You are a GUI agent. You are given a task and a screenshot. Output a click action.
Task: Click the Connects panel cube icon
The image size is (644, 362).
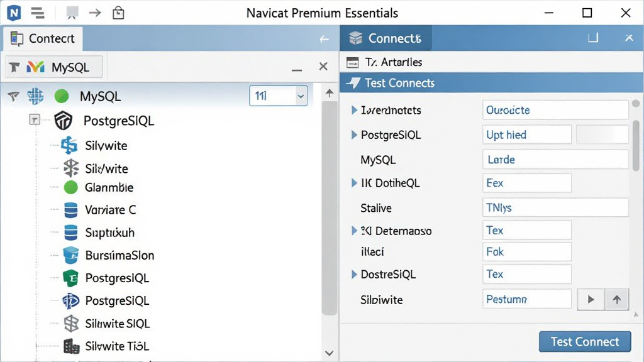(x=355, y=38)
